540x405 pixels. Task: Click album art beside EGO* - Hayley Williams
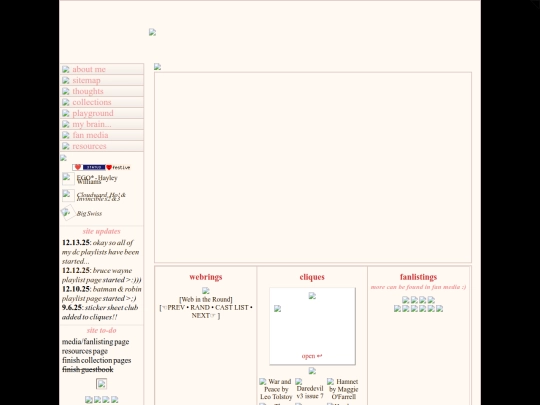point(68,179)
